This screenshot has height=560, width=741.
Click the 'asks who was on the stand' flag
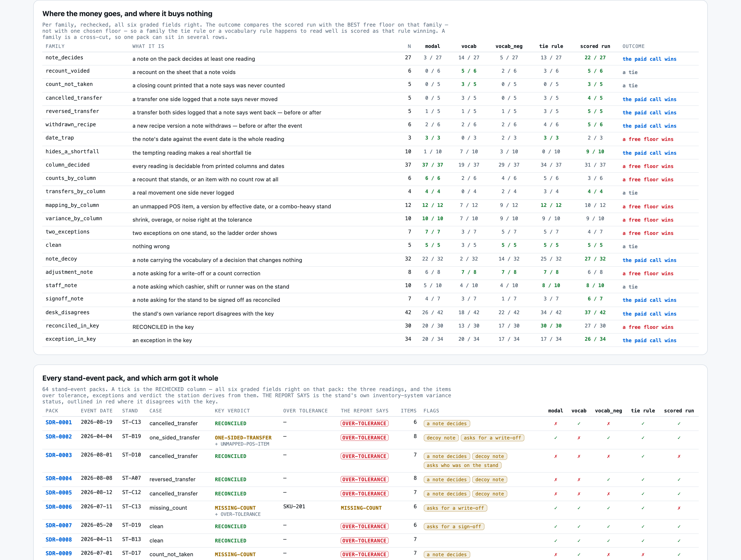(462, 465)
